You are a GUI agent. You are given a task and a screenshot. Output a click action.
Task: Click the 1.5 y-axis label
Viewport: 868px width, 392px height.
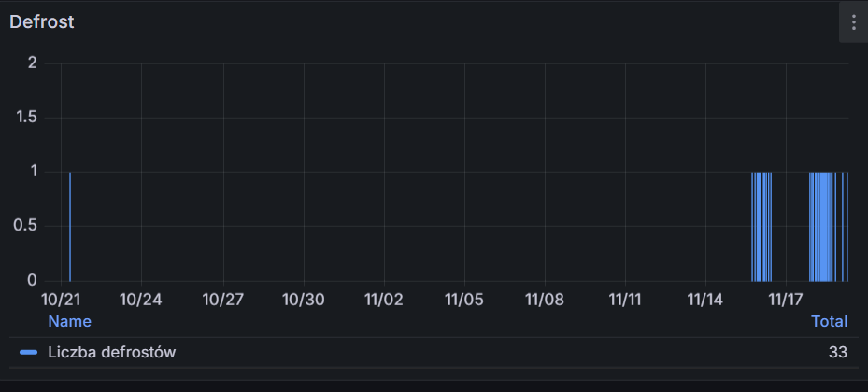click(25, 118)
